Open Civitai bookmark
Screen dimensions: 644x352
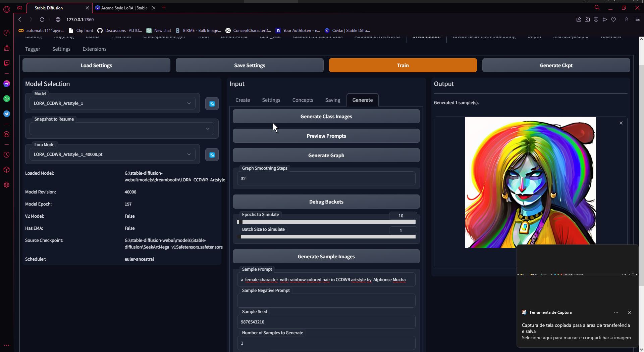click(x=347, y=31)
